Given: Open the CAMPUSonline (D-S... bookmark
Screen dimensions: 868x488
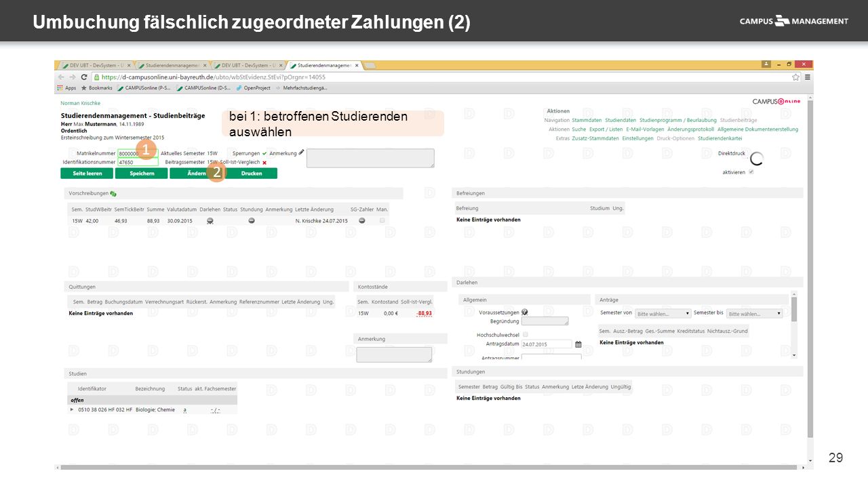Looking at the screenshot, I should [203, 87].
